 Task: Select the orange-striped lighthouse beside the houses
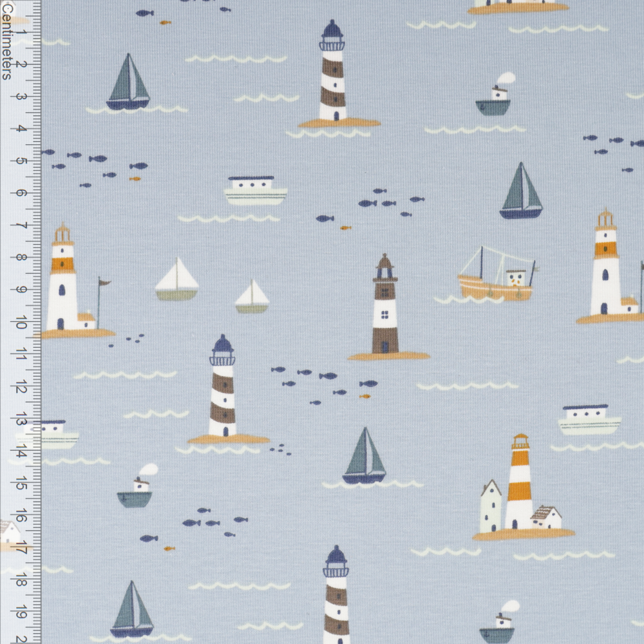(x=519, y=483)
